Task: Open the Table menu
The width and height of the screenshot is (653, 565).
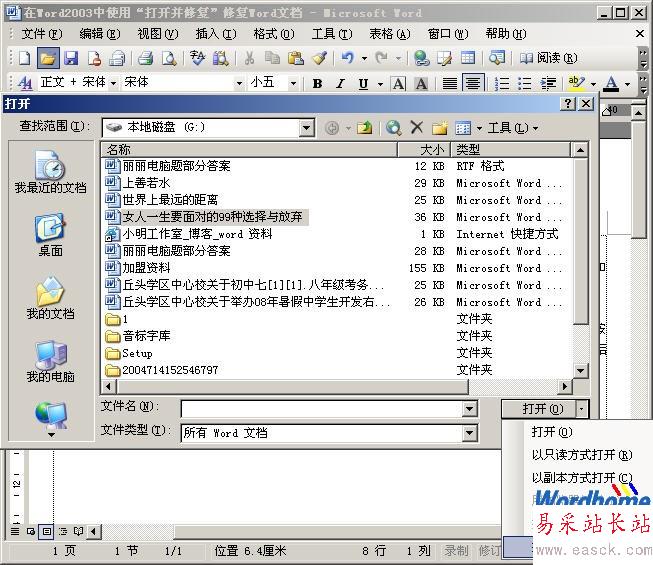Action: [x=390, y=34]
